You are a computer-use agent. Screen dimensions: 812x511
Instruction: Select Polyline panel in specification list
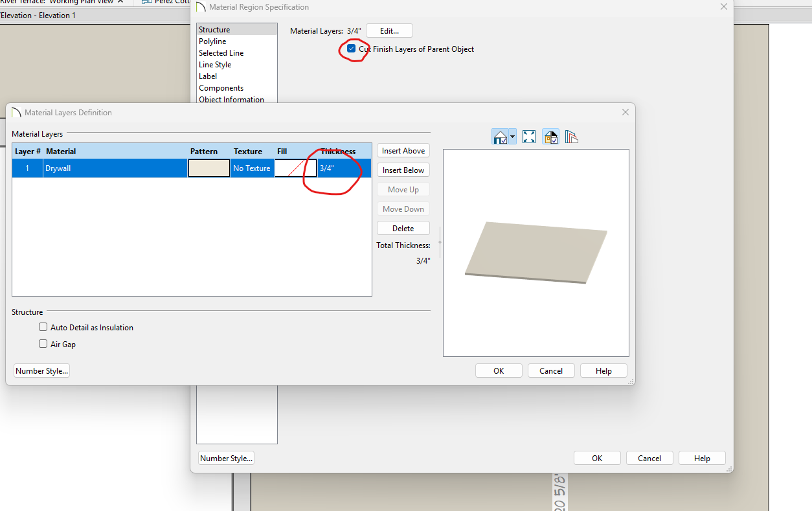[237, 41]
